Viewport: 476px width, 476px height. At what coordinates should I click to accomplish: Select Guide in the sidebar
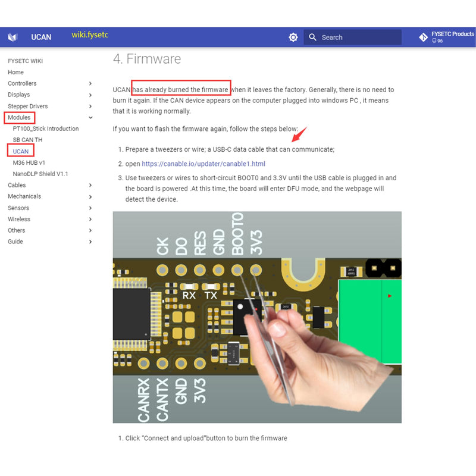(x=15, y=242)
